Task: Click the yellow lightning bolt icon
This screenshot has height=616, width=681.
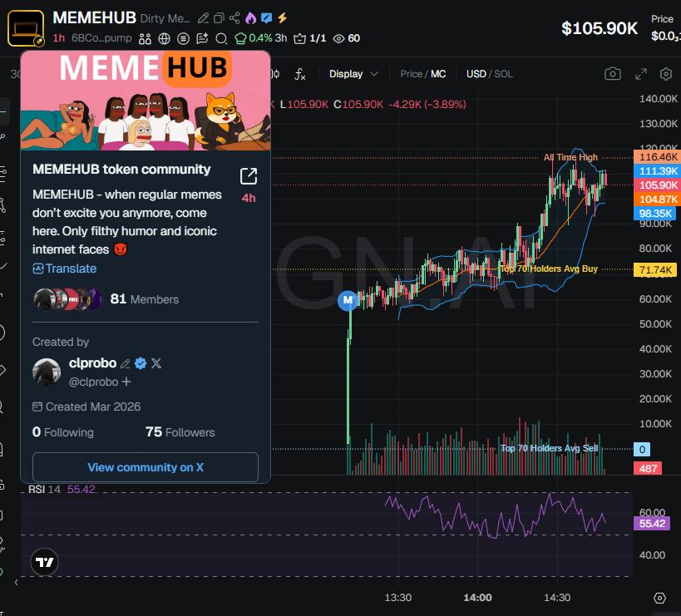Action: point(283,17)
